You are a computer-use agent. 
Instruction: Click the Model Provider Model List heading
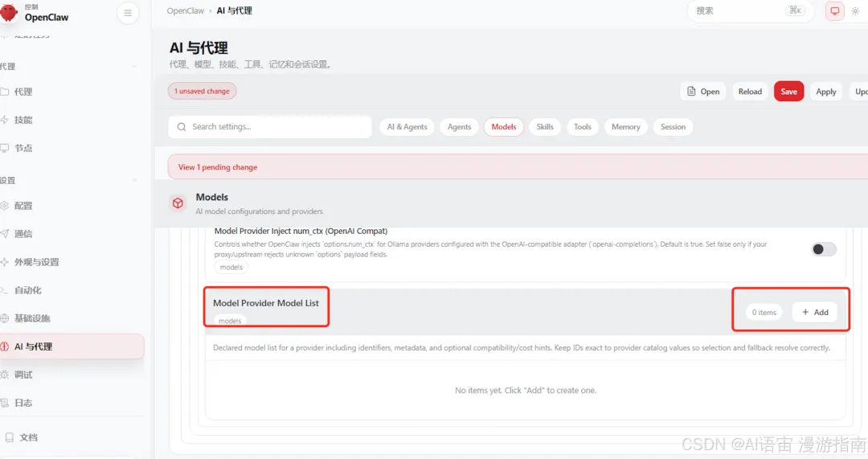click(x=266, y=303)
